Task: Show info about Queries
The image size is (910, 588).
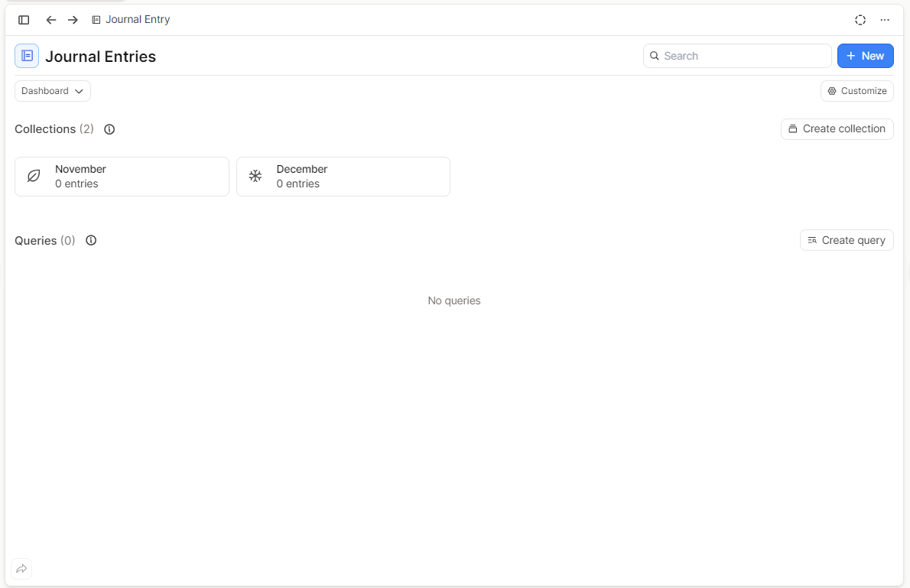Action: 91,240
